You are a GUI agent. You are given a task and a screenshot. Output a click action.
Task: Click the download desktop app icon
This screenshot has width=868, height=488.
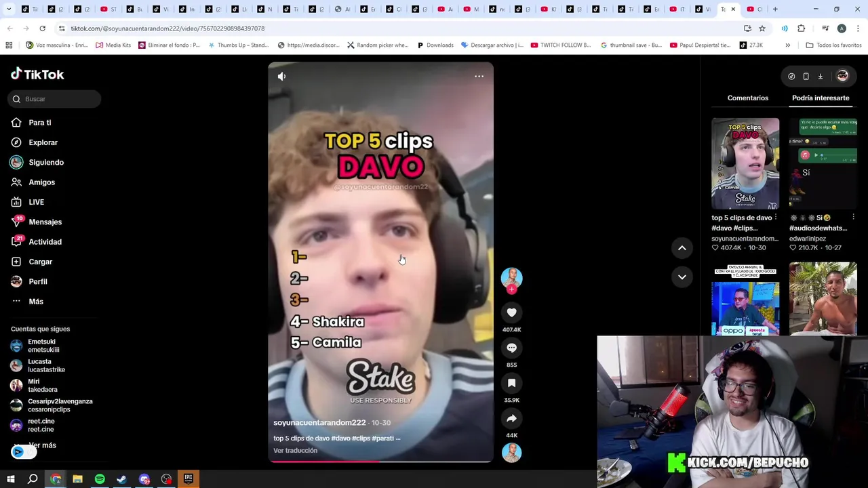tap(820, 77)
